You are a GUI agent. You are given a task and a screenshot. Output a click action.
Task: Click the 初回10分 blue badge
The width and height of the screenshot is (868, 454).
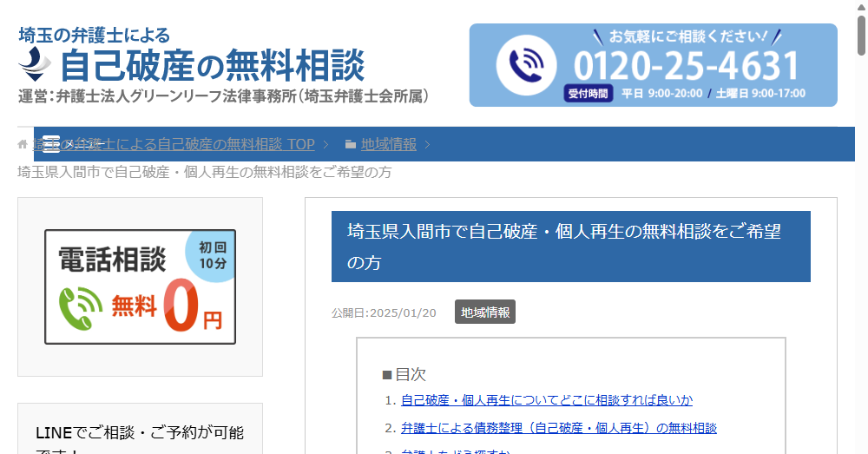pyautogui.click(x=212, y=255)
